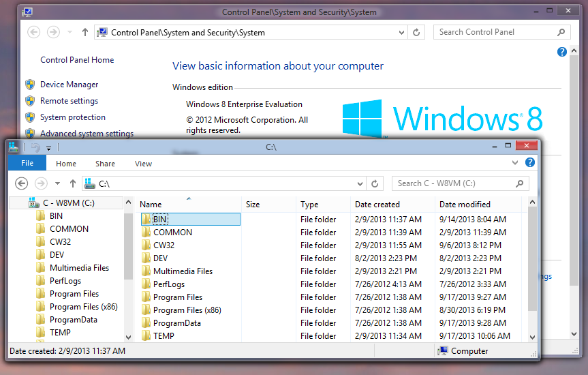588x375 pixels.
Task: Click Windows 8 Enterprise Evaluation text
Action: pos(244,104)
